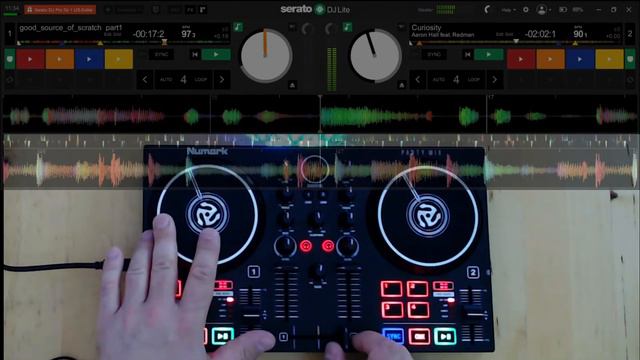Enable SYNC on deck 2
Viewport: 640px width, 360px height.
(434, 54)
